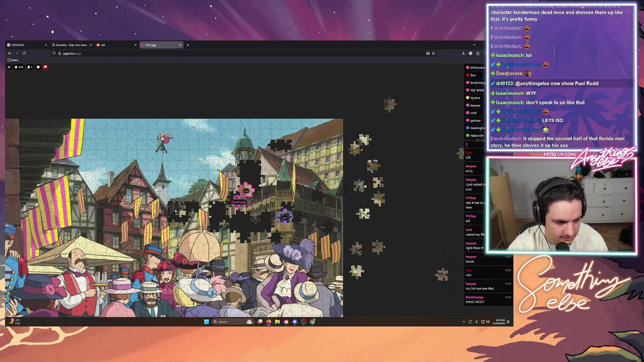Click the padlock site info icon
This screenshot has height=362, width=644.
coord(59,53)
